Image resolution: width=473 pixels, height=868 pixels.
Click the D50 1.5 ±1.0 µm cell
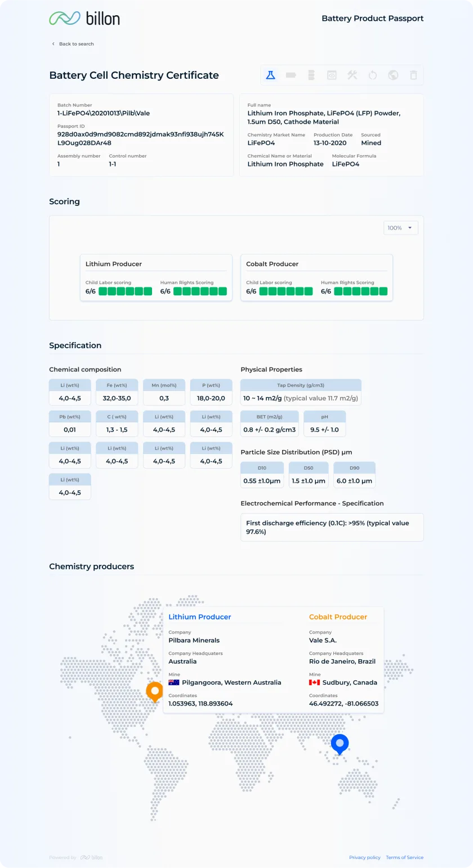(309, 475)
